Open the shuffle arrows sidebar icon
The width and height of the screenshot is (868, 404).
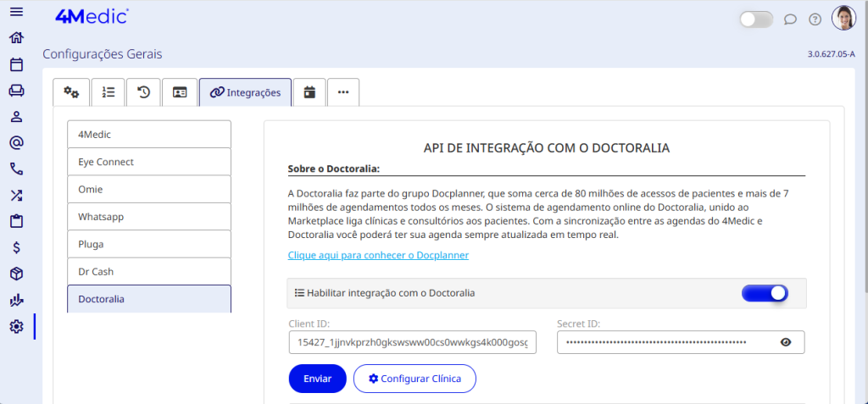coord(17,195)
